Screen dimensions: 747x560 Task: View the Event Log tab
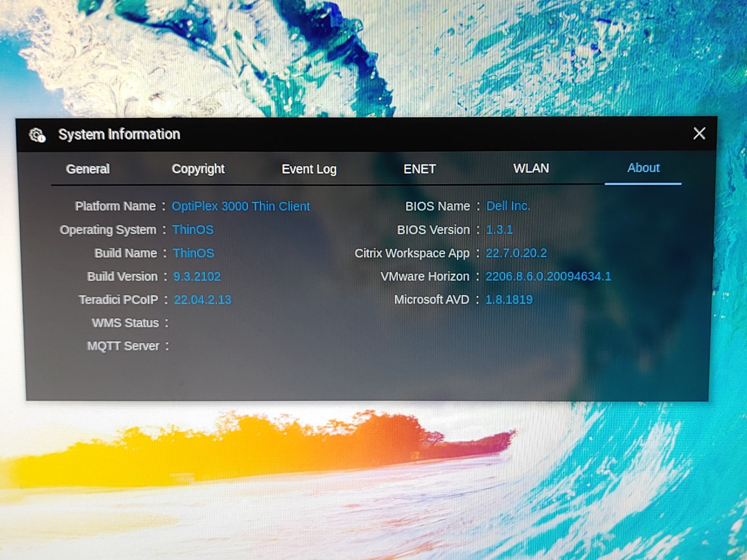(309, 169)
